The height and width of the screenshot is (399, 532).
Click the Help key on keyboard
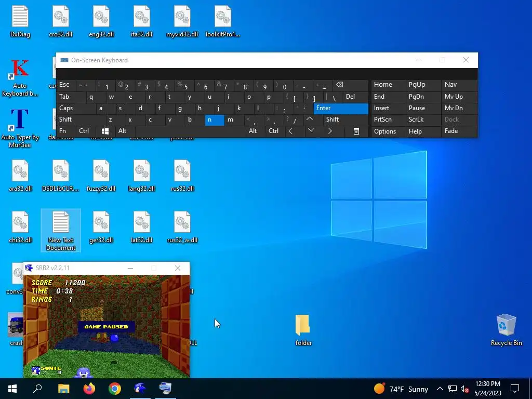click(423, 131)
